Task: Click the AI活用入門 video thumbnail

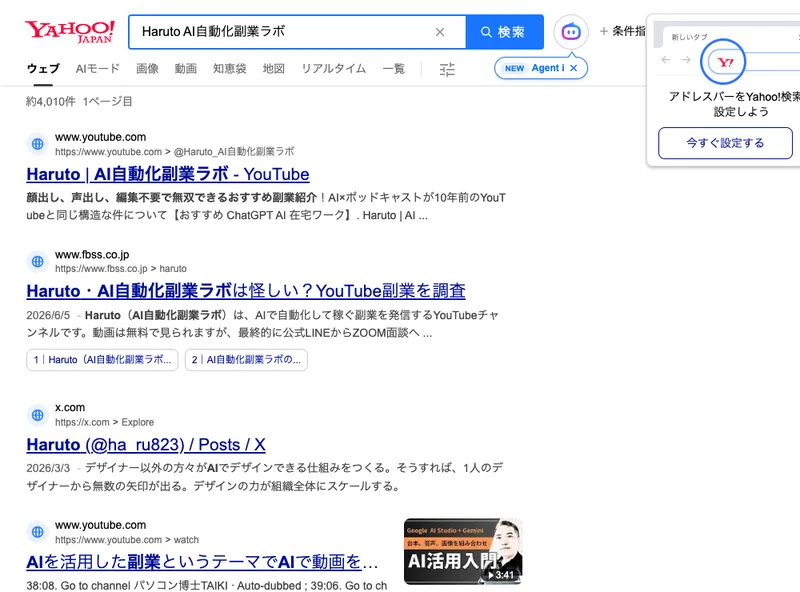Action: coord(463,552)
